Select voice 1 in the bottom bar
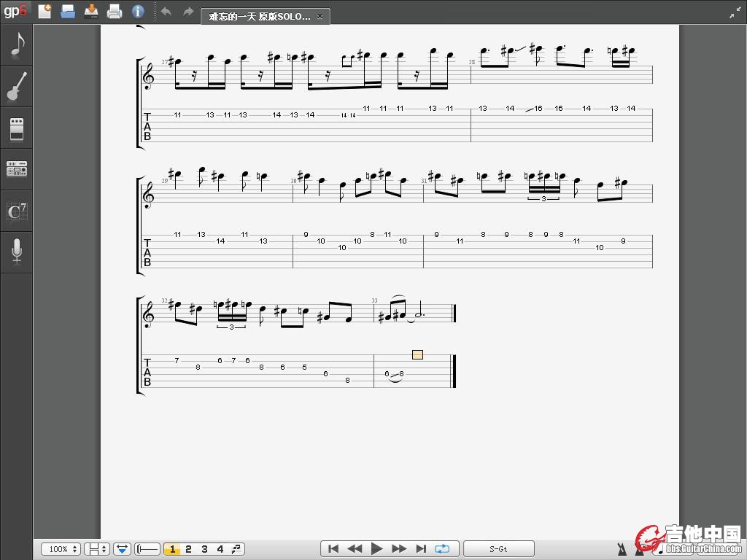This screenshot has width=747, height=560. [x=172, y=549]
